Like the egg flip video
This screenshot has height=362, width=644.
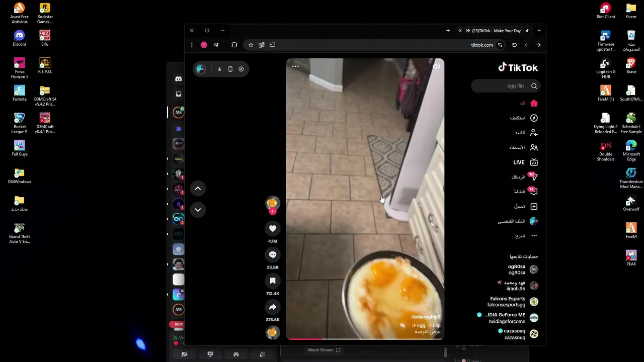[x=273, y=228]
